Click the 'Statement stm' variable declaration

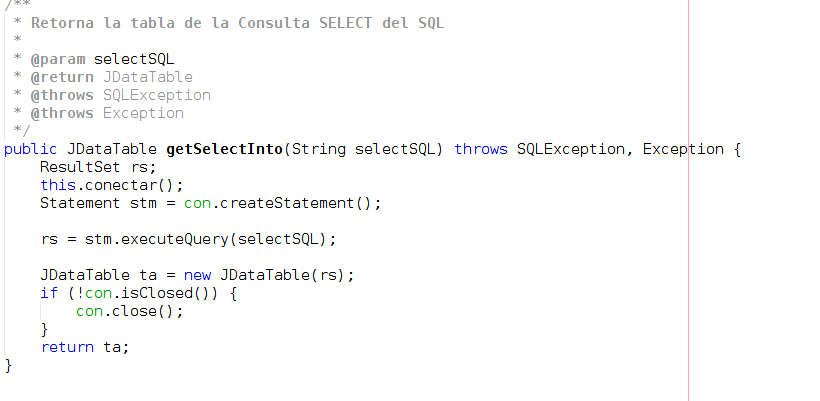[x=94, y=203]
